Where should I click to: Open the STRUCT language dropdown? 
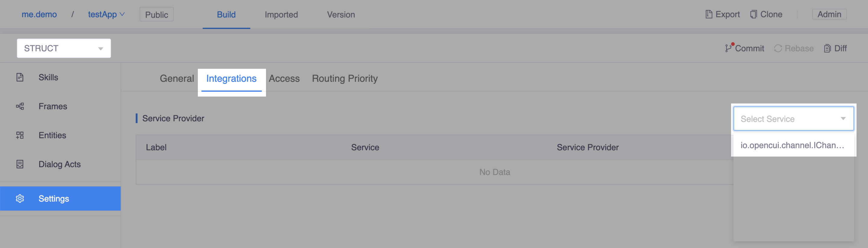tap(100, 48)
